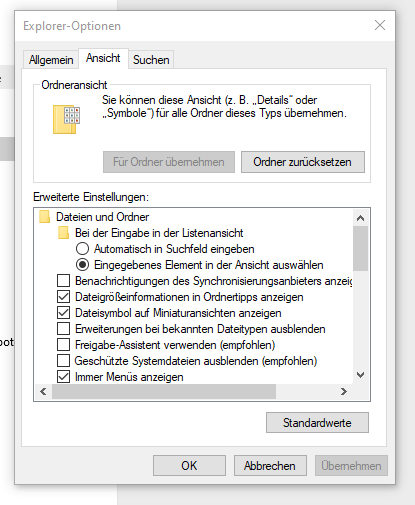415x505 pixels.
Task: Click the scroll right arrow in settings list
Action: coord(344,391)
